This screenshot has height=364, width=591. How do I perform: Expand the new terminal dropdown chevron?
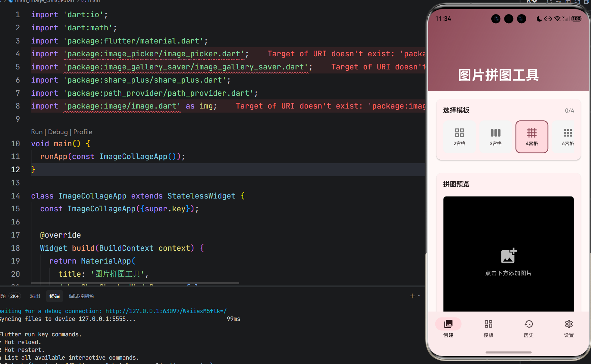pos(419,296)
